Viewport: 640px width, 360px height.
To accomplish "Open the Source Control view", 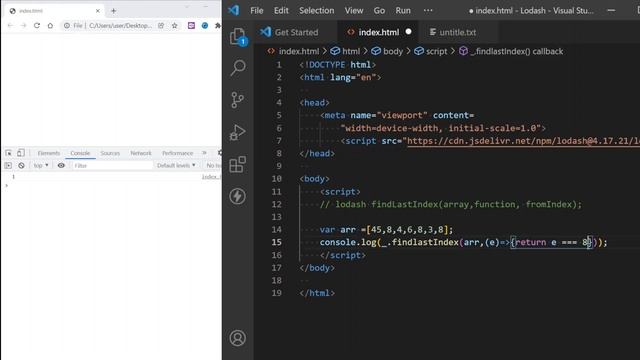I will pos(237,100).
